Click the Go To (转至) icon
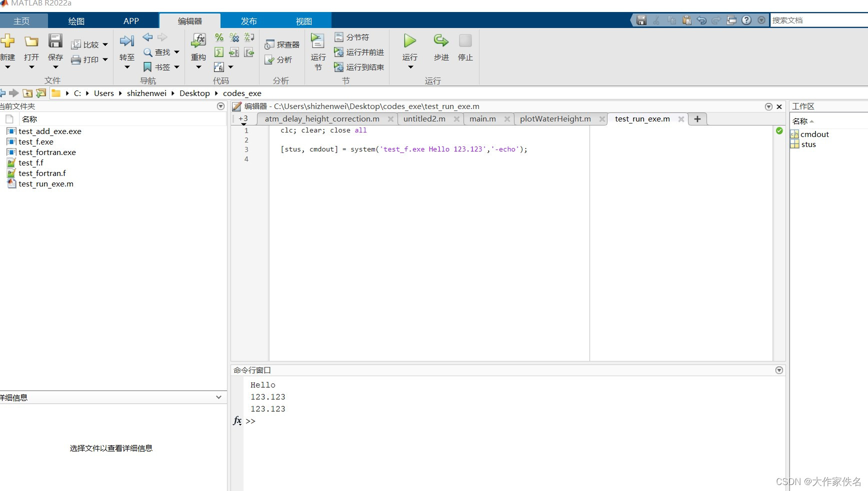868x491 pixels. click(x=127, y=41)
